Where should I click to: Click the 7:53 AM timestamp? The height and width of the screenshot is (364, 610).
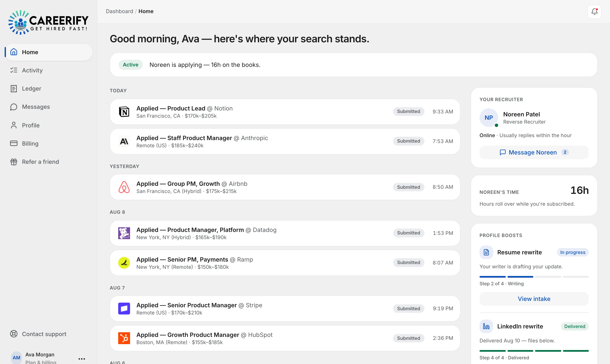[x=443, y=141]
